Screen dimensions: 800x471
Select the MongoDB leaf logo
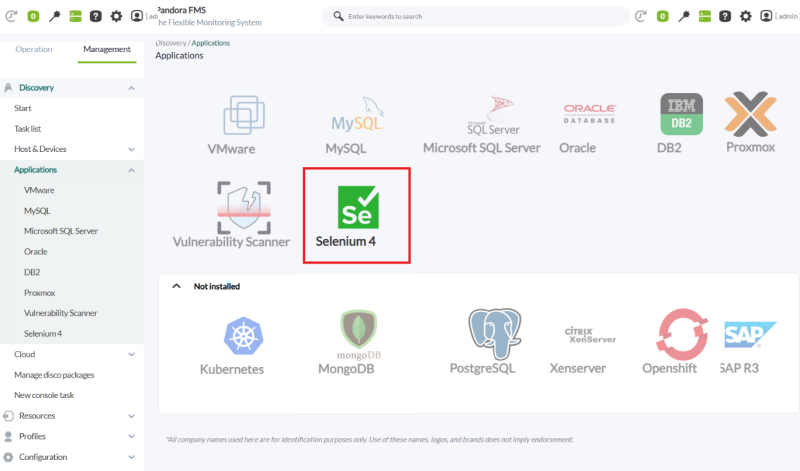(x=359, y=334)
